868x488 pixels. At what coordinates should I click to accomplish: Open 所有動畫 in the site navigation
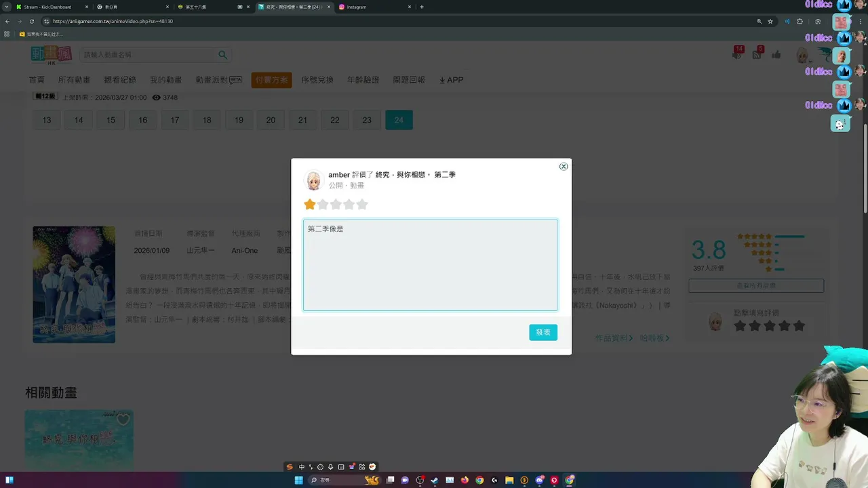[x=74, y=80]
